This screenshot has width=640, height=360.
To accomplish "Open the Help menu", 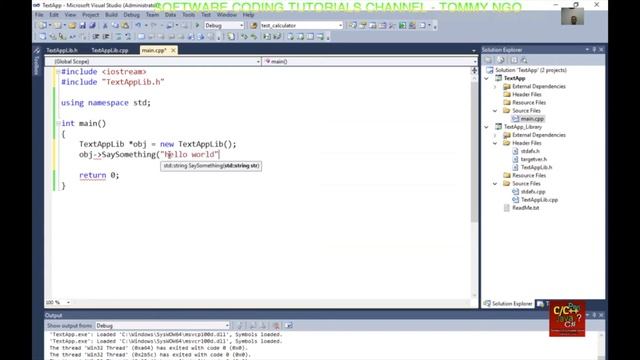I will tap(248, 15).
